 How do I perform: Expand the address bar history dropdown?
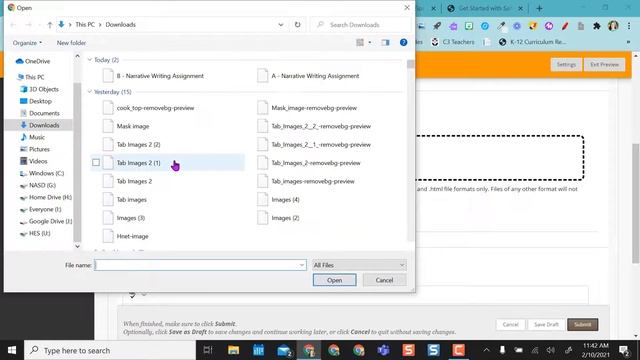click(281, 24)
